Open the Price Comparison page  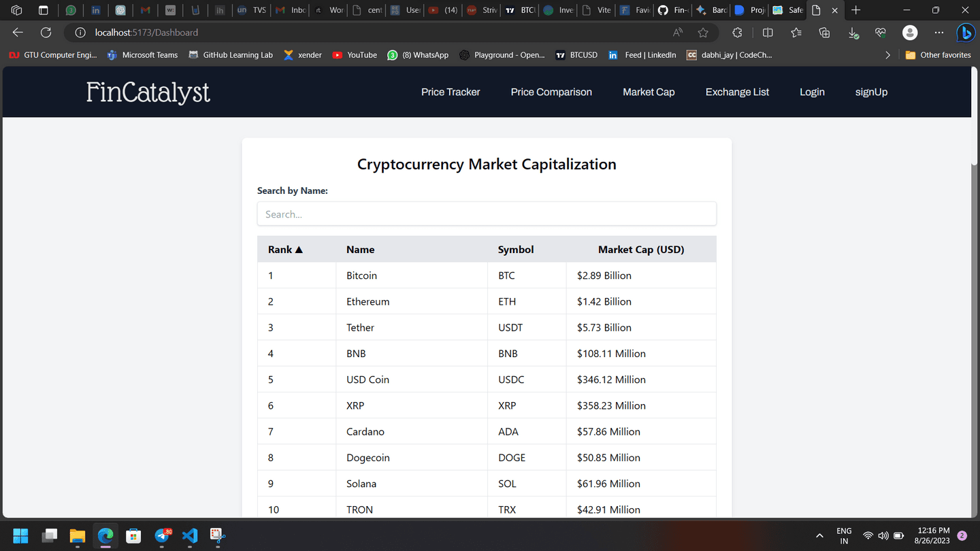(x=551, y=92)
